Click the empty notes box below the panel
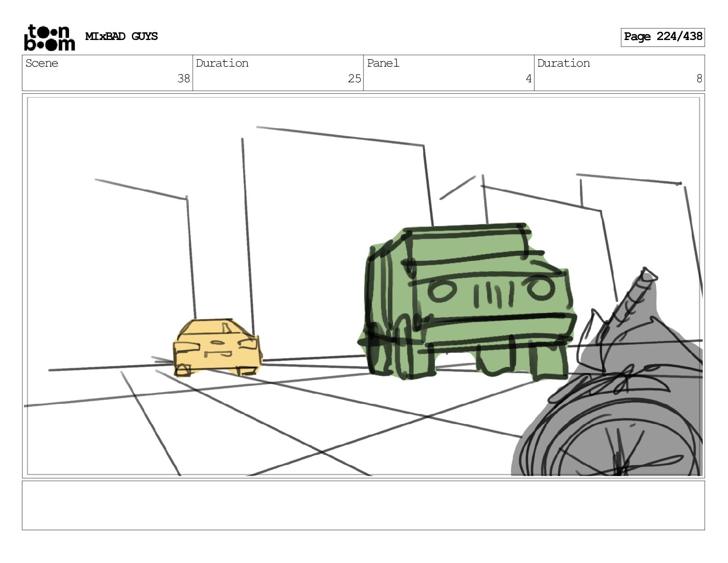The image size is (728, 563). [363, 506]
